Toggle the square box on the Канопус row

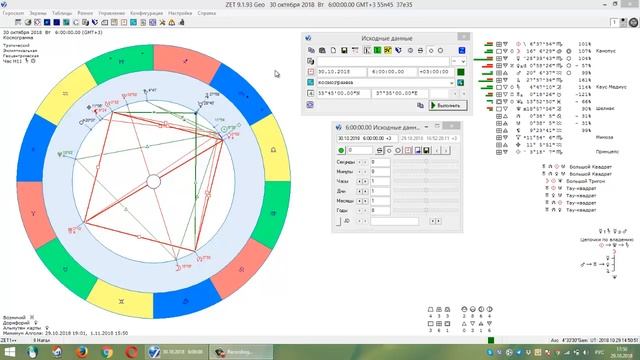499,51
